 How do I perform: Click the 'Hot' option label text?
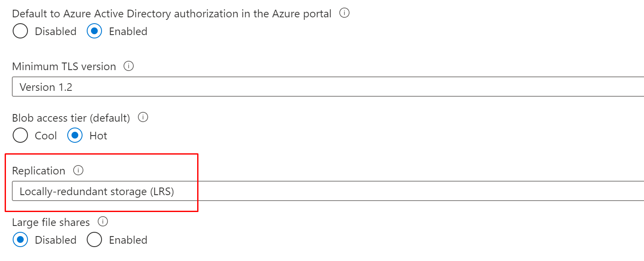98,136
